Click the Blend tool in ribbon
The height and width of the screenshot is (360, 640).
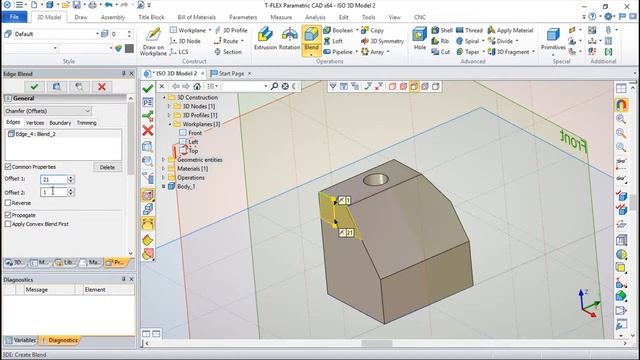click(311, 40)
